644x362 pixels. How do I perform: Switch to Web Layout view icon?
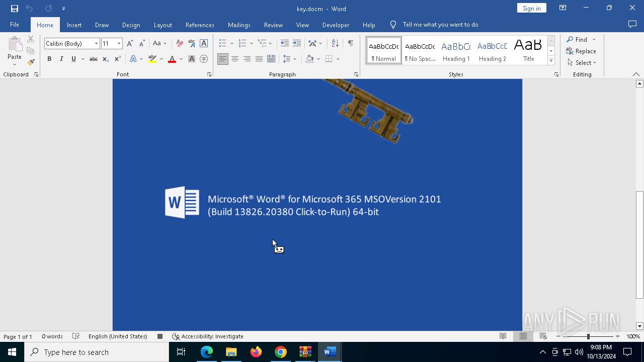click(543, 336)
